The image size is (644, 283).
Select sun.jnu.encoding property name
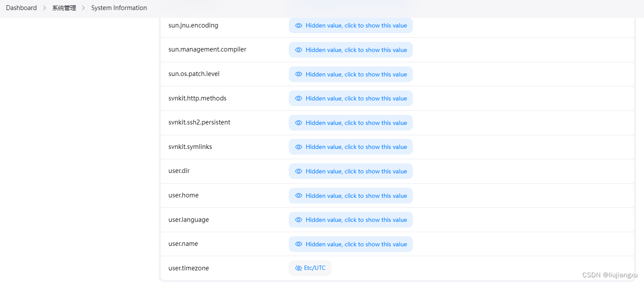(193, 25)
